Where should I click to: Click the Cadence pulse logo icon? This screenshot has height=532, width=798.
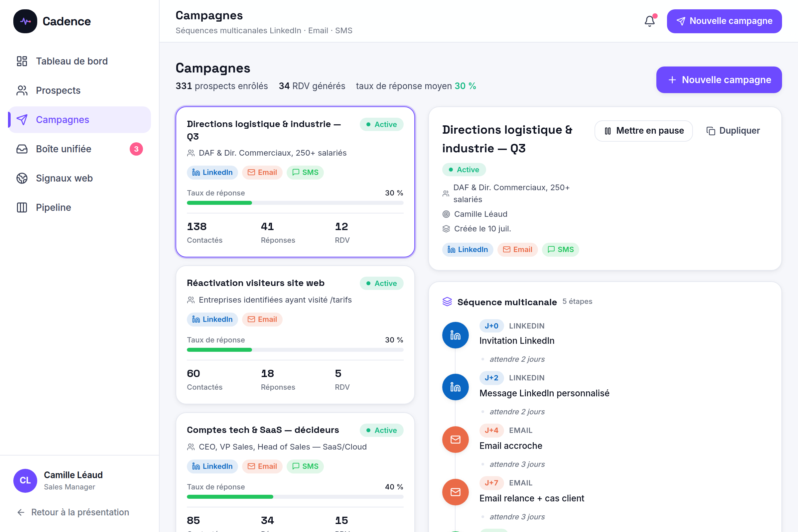click(x=25, y=21)
